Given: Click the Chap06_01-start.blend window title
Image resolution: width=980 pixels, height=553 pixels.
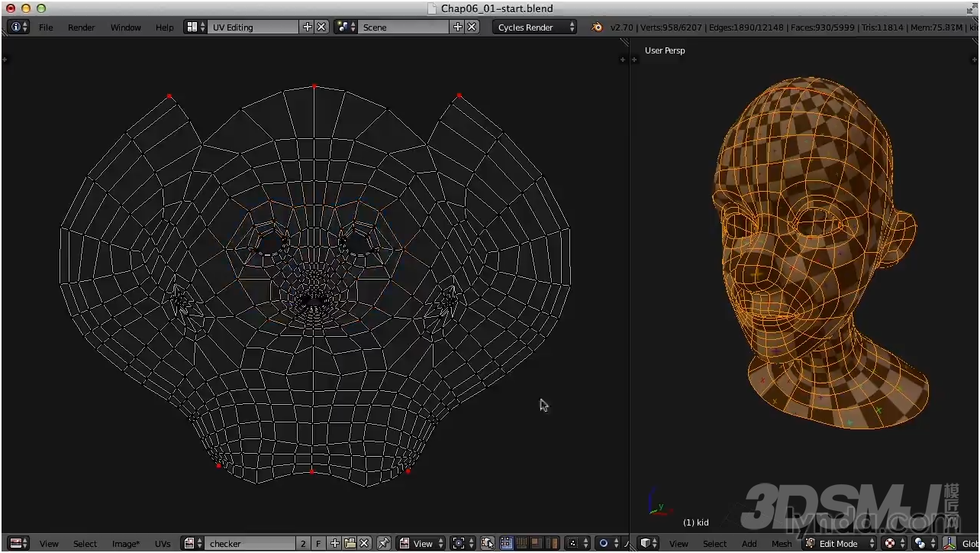Looking at the screenshot, I should click(x=497, y=8).
